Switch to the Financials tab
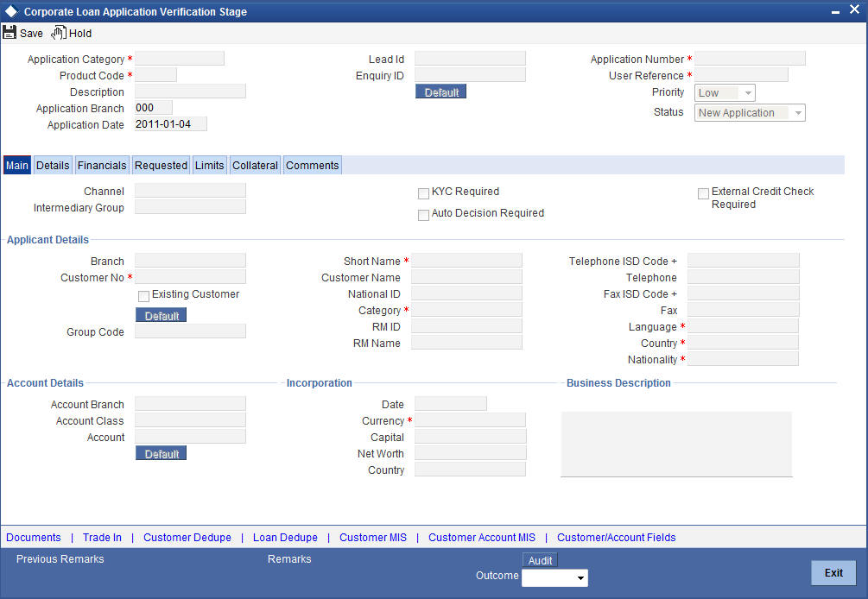868x599 pixels. (x=102, y=165)
